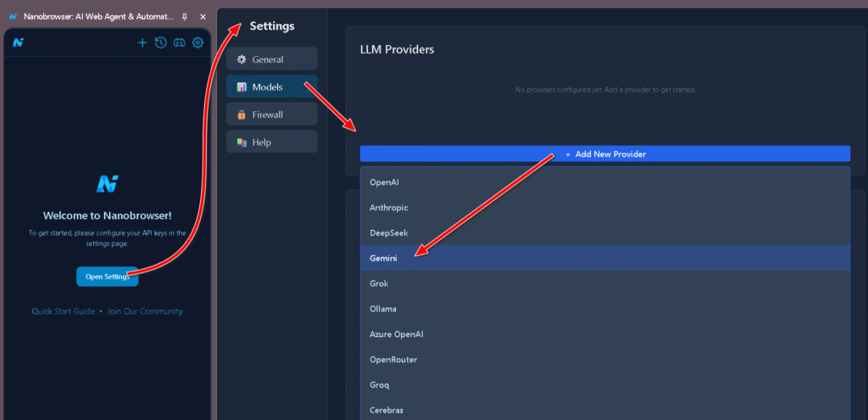This screenshot has height=420, width=868.
Task: Click Add New Provider button
Action: click(x=605, y=154)
